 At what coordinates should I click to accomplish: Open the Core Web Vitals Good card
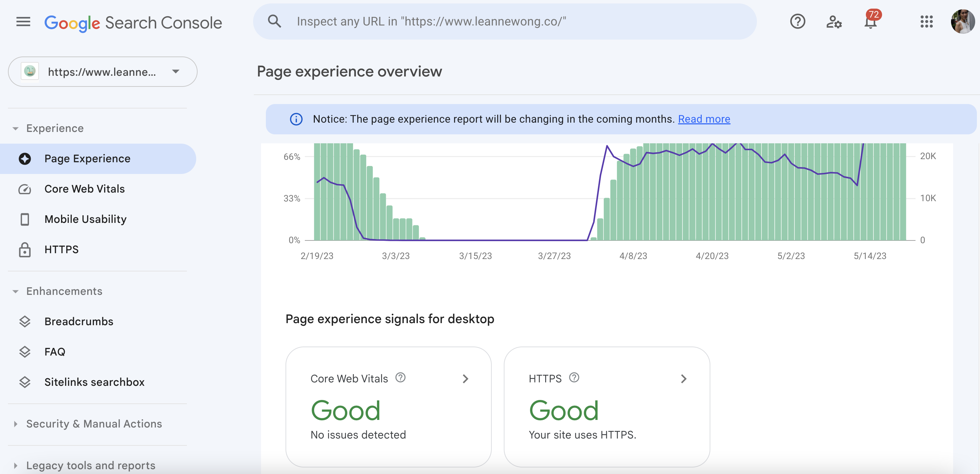tap(388, 407)
